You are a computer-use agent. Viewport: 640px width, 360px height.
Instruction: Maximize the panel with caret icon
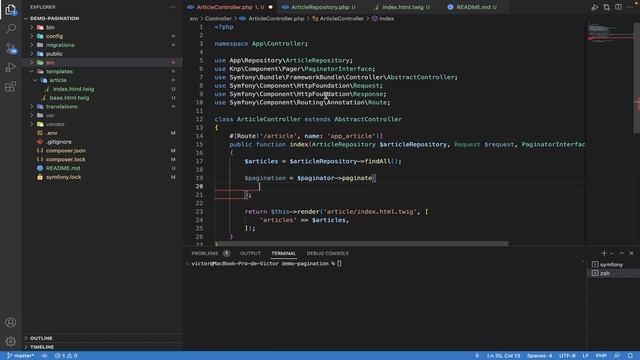[x=621, y=253]
